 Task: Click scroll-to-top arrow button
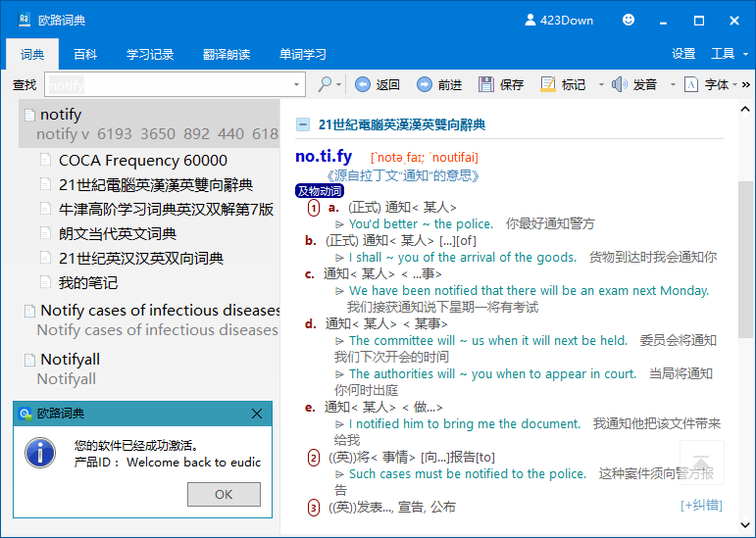(x=701, y=463)
